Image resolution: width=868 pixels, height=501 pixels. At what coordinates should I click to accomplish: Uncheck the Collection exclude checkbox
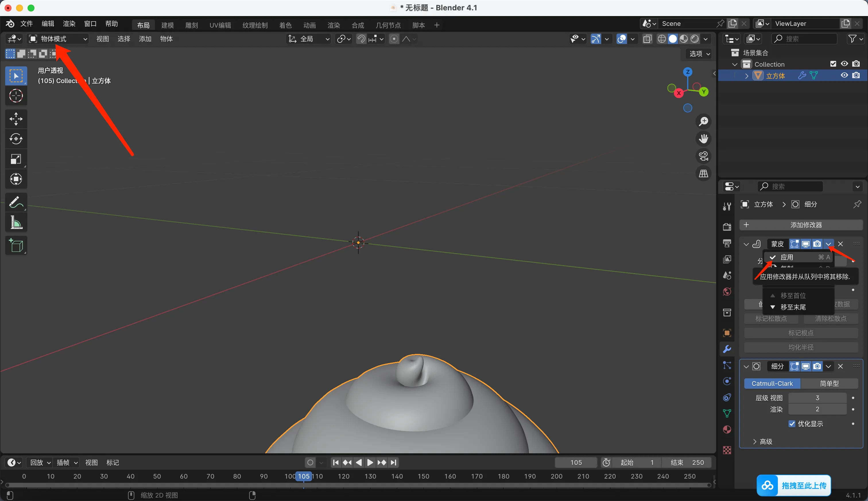(833, 64)
